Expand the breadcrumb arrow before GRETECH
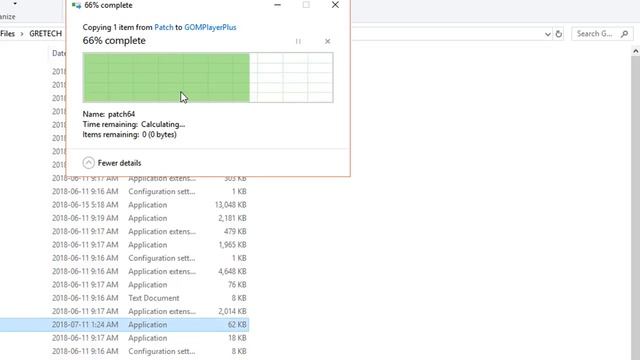Screen dimensions: 640x360 click(22, 34)
